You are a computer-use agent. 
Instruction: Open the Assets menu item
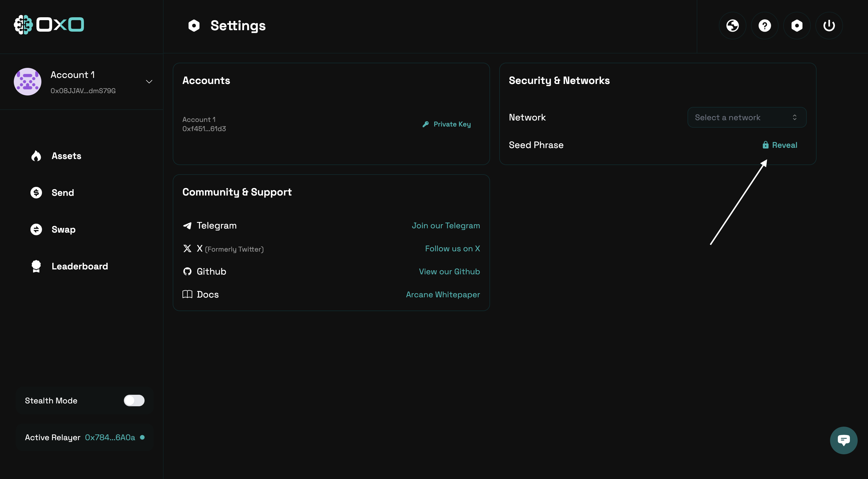(66, 156)
